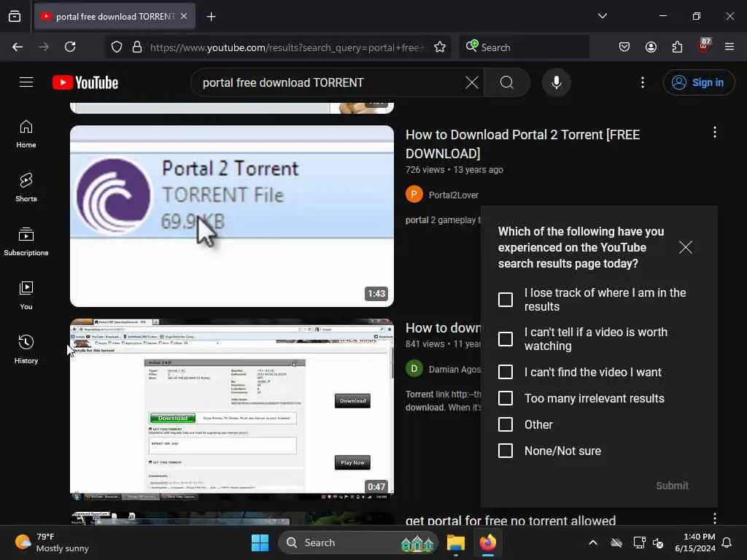Show site security info via padlock

click(137, 47)
